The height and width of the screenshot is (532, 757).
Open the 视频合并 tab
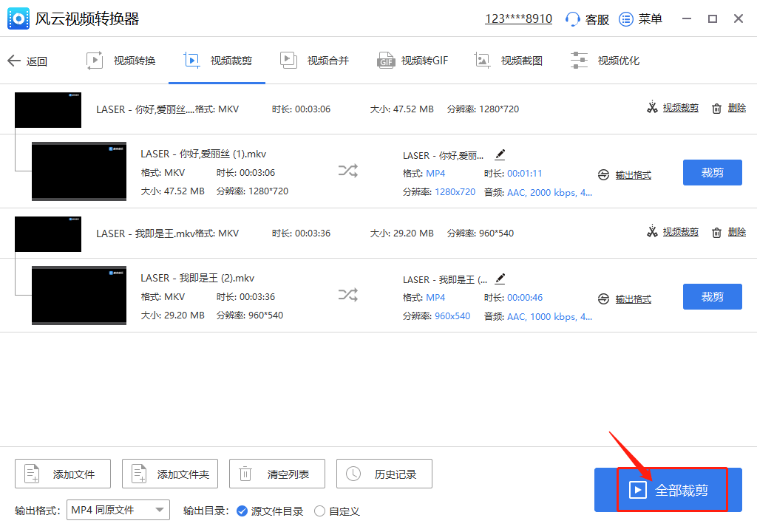pos(314,61)
